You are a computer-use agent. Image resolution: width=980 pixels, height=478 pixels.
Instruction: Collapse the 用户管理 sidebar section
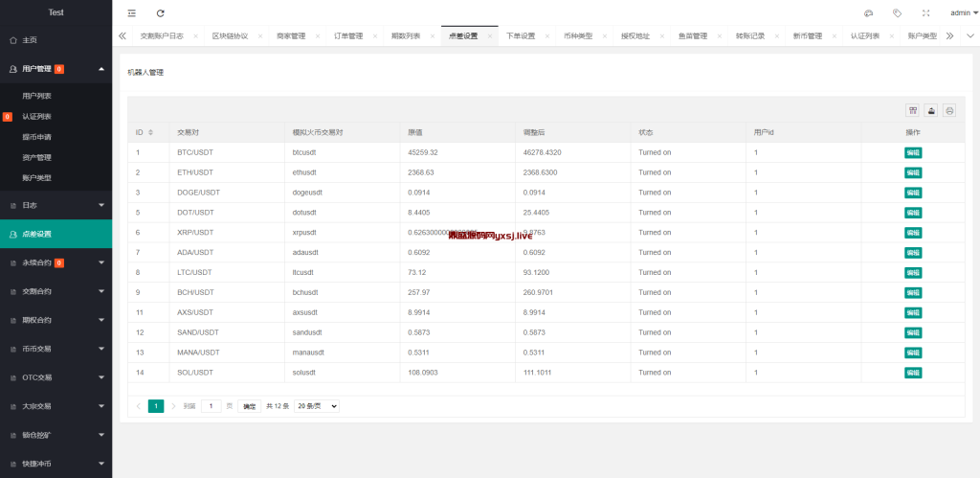coord(56,69)
